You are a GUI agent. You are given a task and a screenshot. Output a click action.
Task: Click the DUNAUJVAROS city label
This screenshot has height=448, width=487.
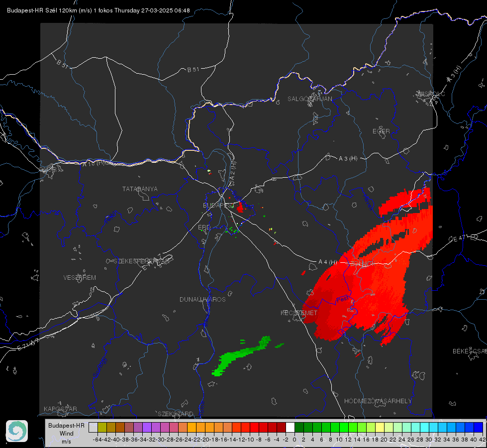pyautogui.click(x=202, y=299)
